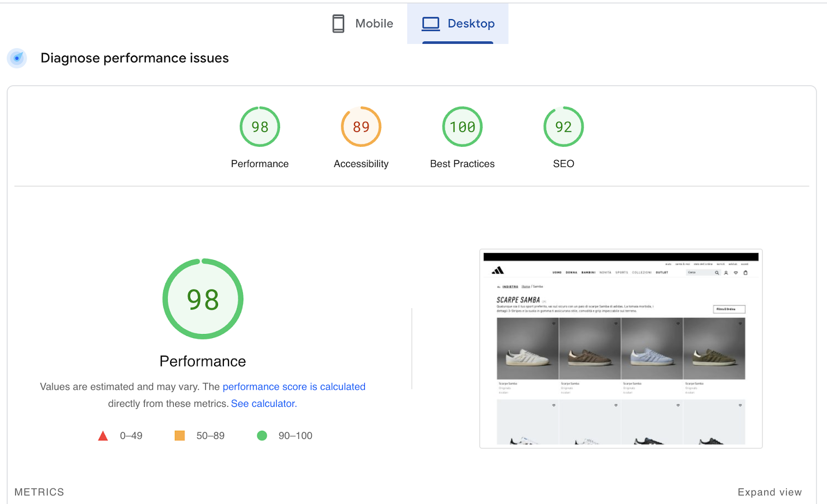827x504 pixels.
Task: Open the 89 Accessibility score gauge
Action: click(x=361, y=127)
